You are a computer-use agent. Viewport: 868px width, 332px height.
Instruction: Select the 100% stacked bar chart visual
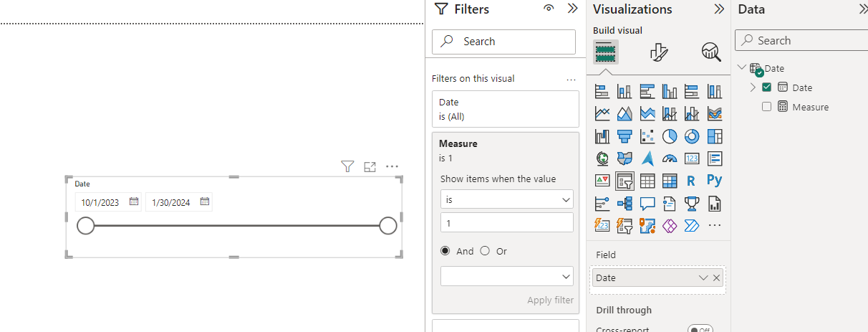tap(692, 91)
